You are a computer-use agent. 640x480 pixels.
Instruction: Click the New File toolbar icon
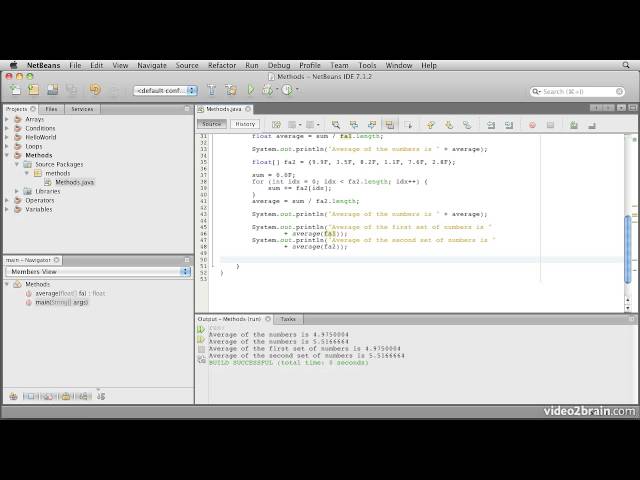15,89
